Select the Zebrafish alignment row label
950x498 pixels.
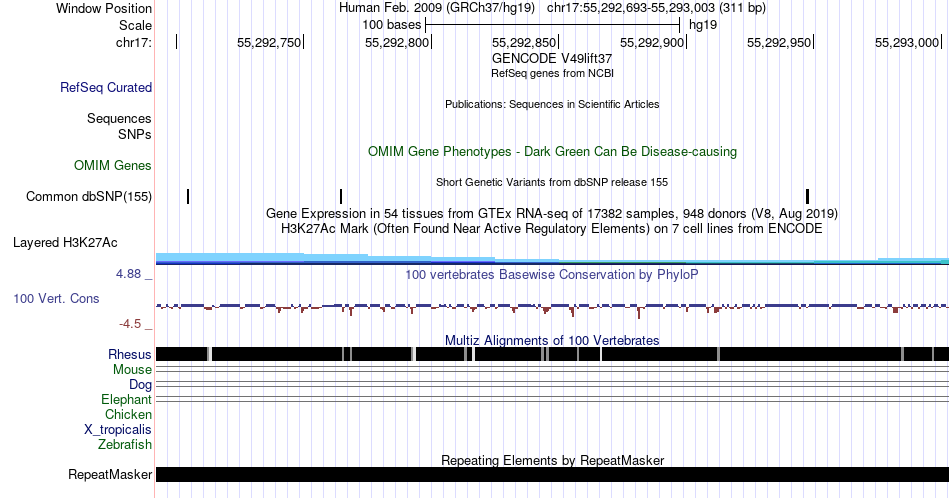[125, 444]
